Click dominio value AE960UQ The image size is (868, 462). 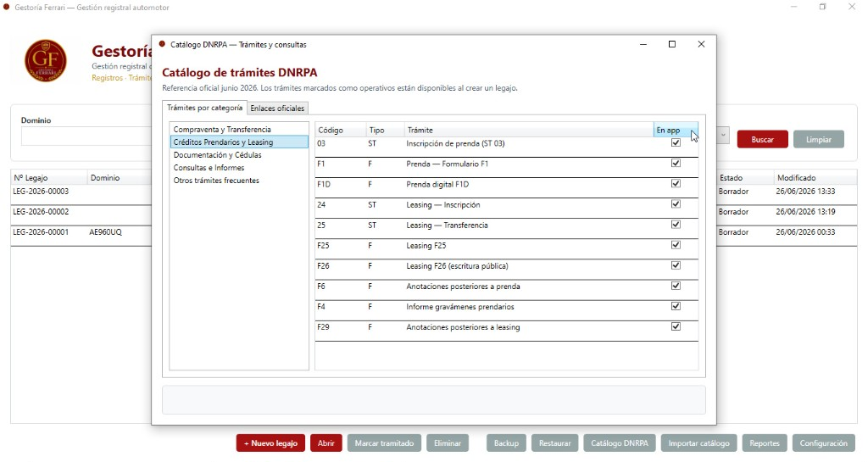106,232
